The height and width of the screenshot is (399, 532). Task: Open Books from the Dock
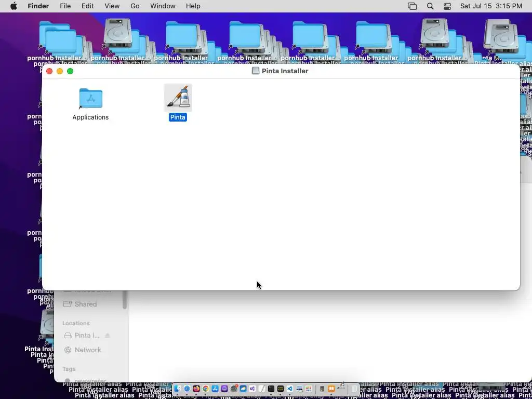(331, 389)
